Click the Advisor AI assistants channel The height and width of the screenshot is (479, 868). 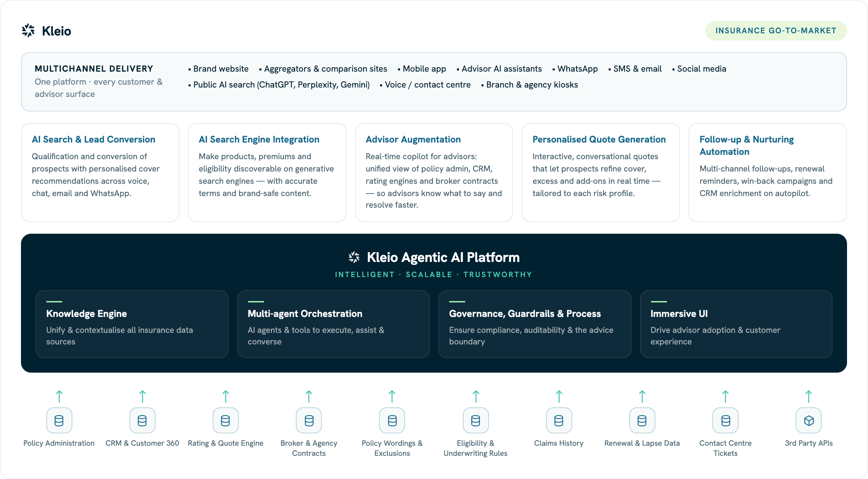(499, 69)
